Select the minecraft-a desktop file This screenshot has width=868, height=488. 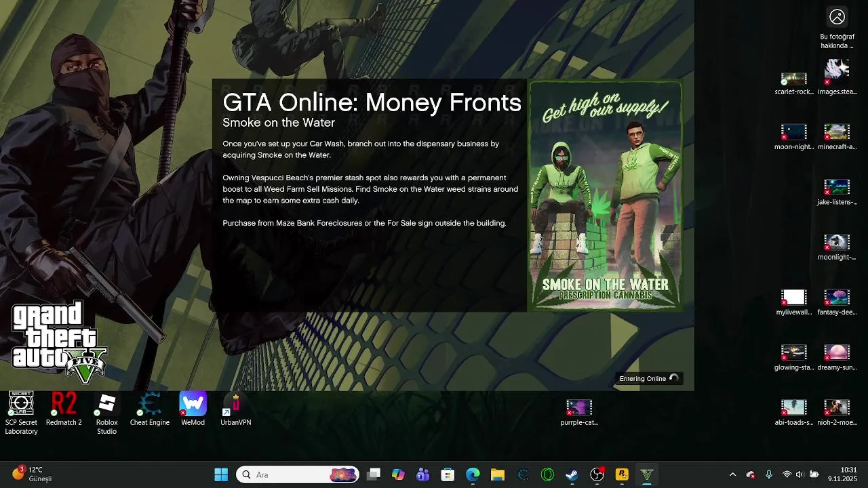coord(837,138)
